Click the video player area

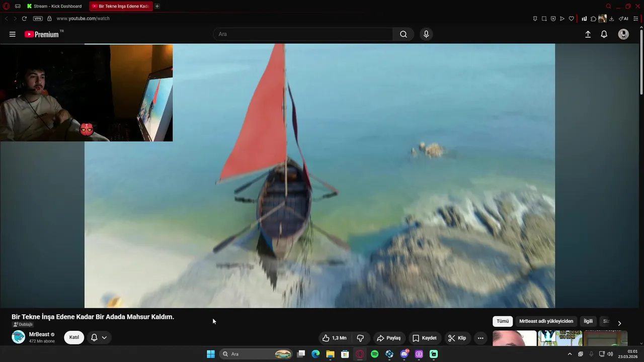coord(319,175)
